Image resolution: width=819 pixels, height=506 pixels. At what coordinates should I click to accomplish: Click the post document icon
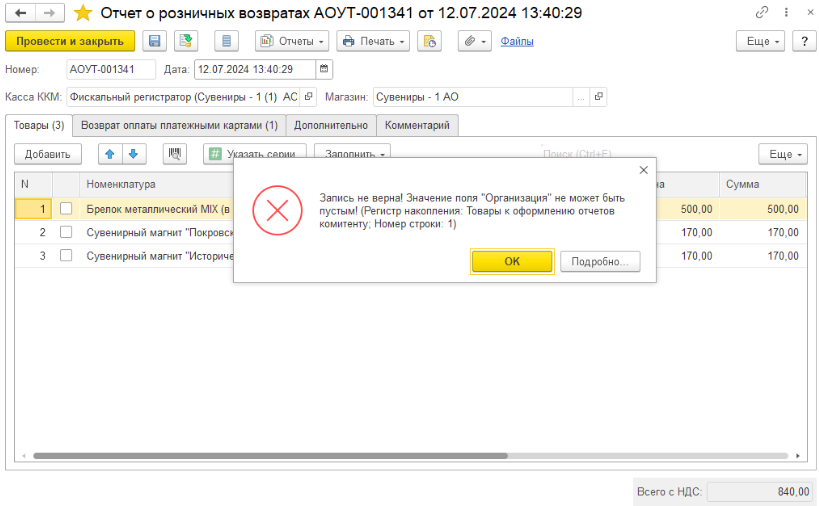[x=185, y=41]
